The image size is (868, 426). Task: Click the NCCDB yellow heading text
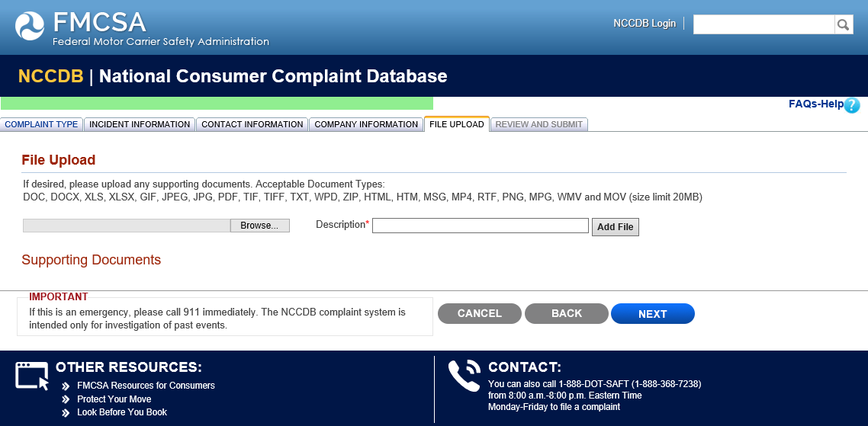tap(51, 75)
